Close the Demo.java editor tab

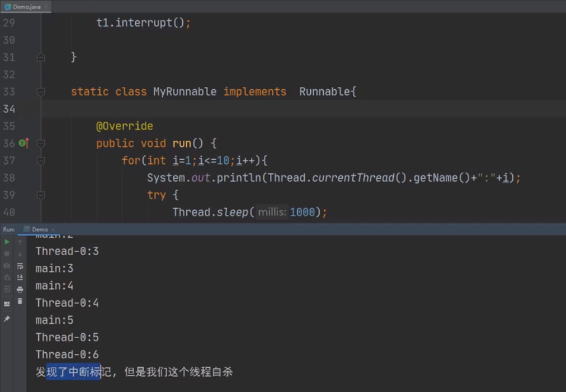point(47,7)
